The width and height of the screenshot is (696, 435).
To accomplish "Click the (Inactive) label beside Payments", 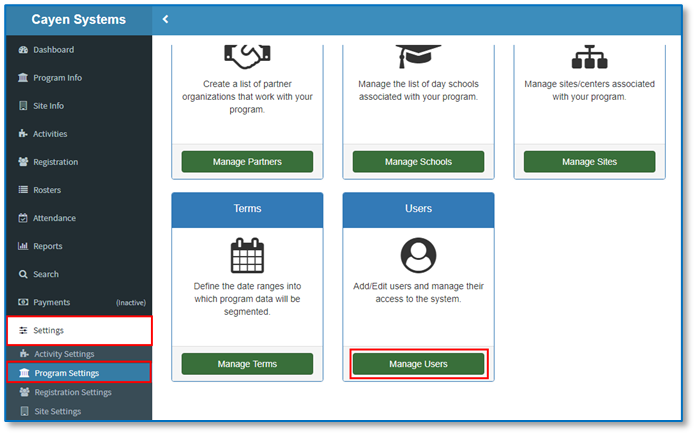I will coord(131,303).
